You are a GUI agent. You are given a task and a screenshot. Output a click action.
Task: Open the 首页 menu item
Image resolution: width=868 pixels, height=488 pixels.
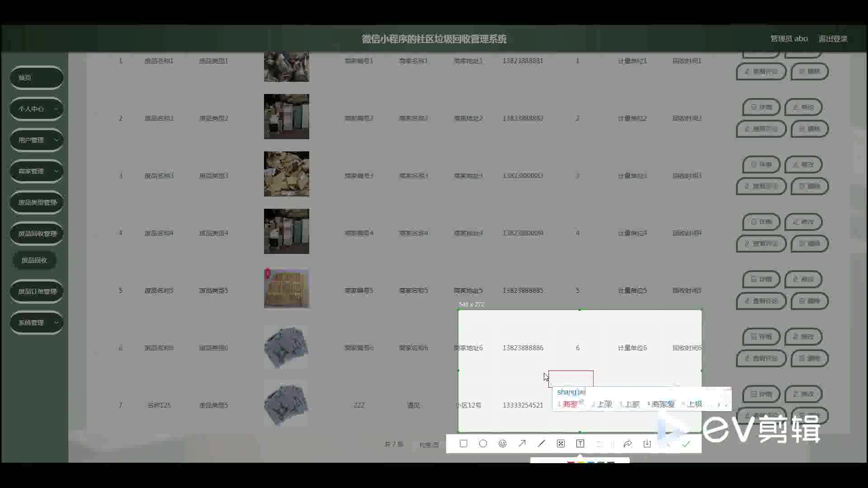tap(37, 78)
